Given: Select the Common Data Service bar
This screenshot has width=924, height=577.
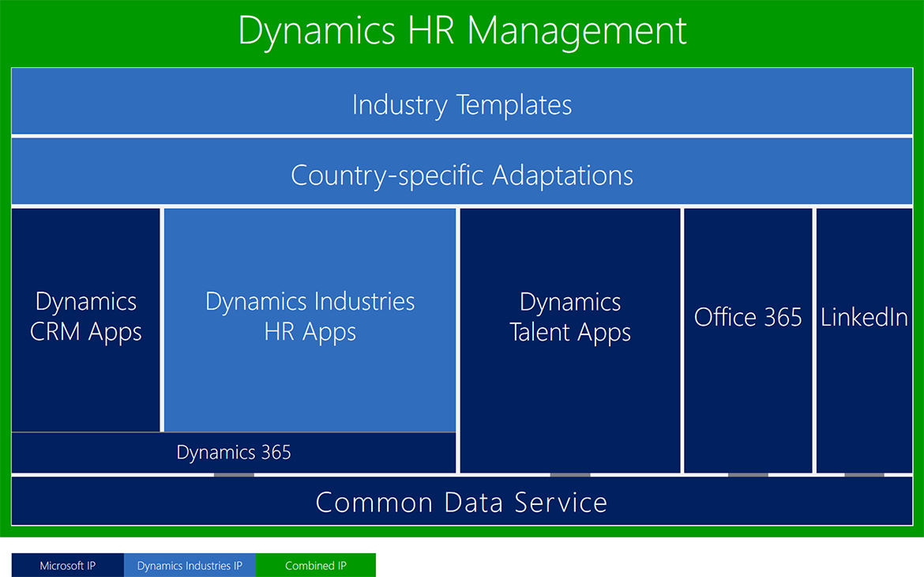Looking at the screenshot, I should tap(462, 502).
